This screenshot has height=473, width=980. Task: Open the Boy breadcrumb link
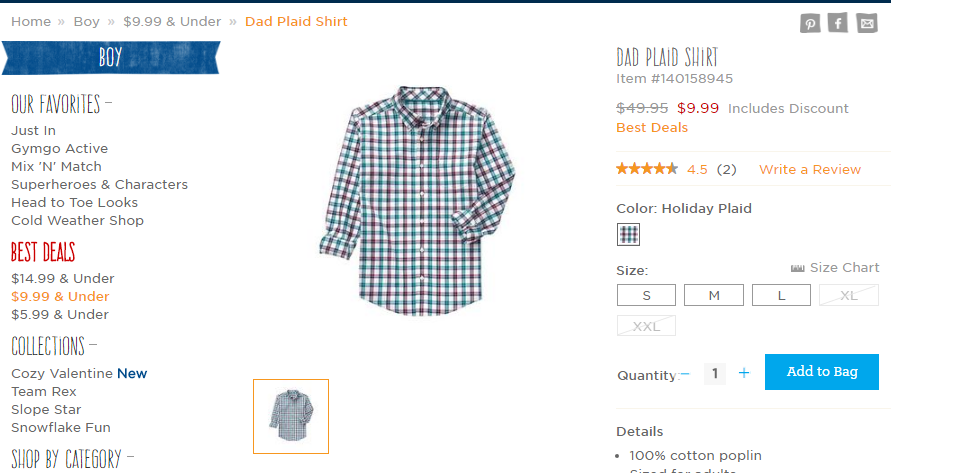point(86,21)
